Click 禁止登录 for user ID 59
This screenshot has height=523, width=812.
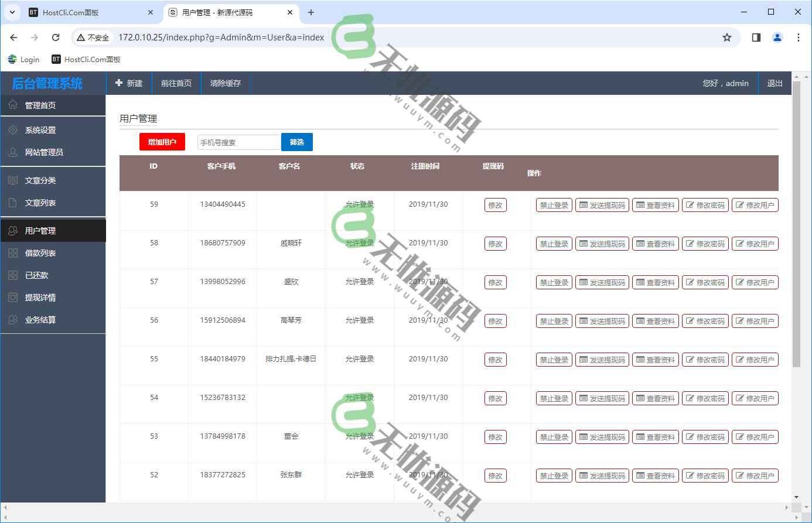[554, 206]
